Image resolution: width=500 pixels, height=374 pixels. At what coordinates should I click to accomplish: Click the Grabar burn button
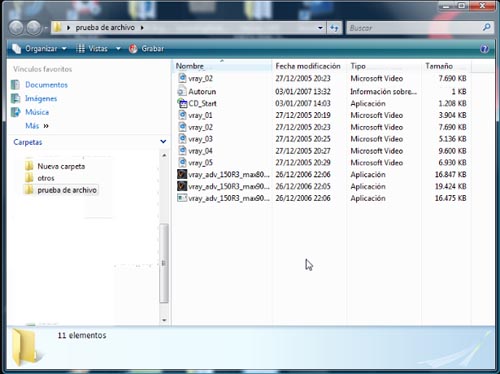(x=146, y=49)
